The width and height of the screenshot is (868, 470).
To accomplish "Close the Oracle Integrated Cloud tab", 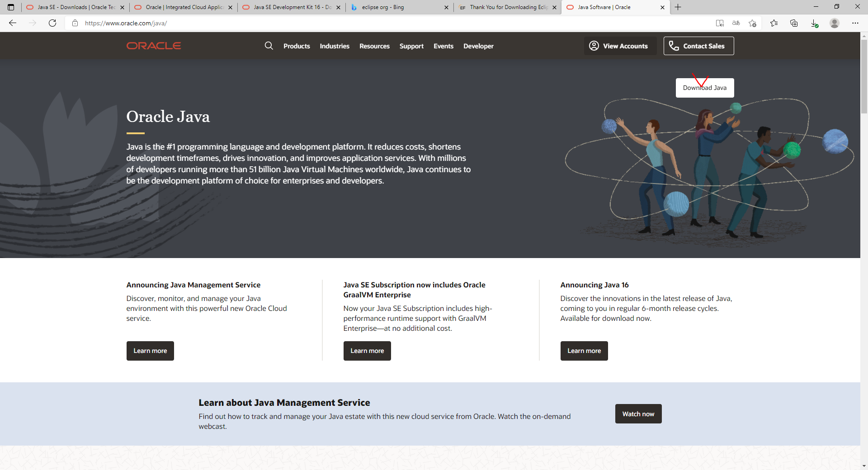I will [230, 7].
